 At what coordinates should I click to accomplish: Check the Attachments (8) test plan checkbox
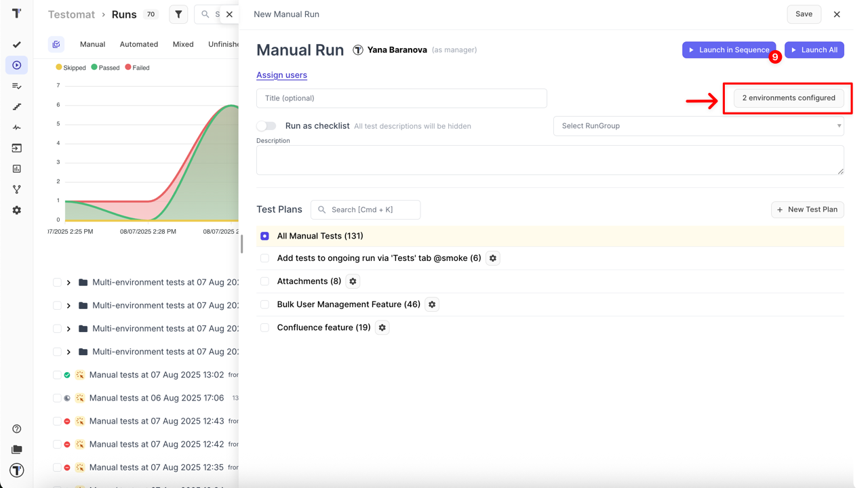[264, 281]
